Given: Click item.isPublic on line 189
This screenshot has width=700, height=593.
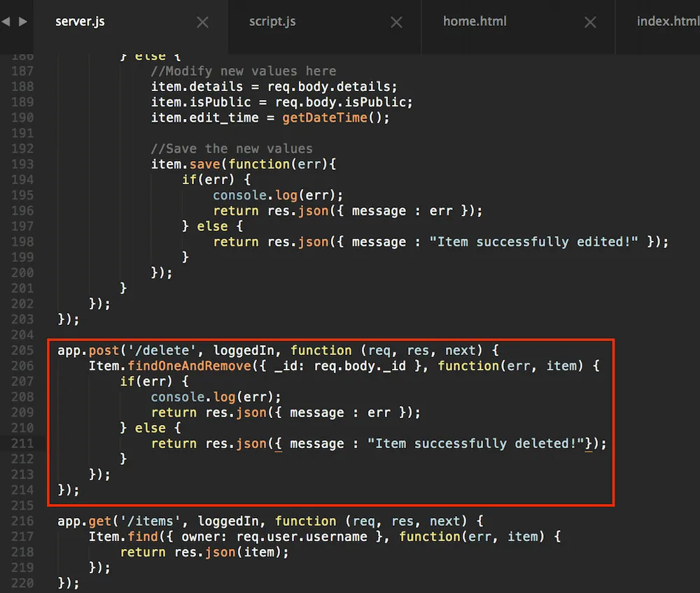Looking at the screenshot, I should tap(201, 102).
